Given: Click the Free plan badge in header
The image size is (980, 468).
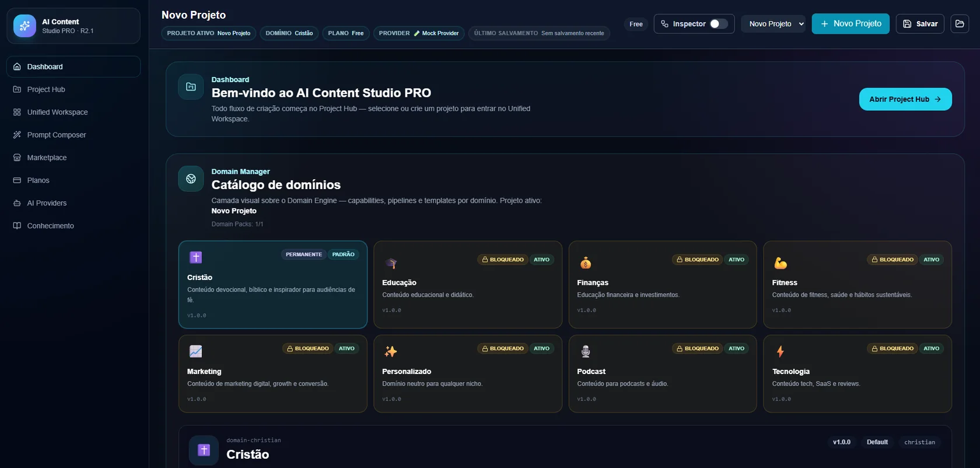Looking at the screenshot, I should 636,24.
